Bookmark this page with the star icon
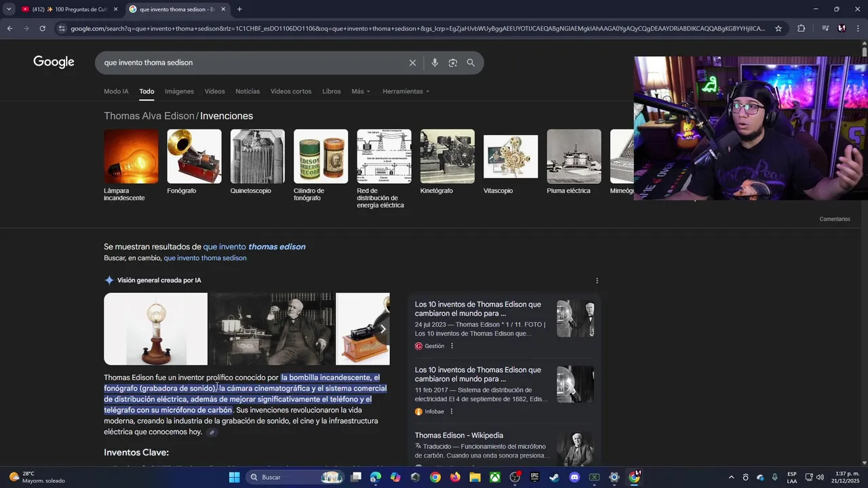868x488 pixels. 778,28
